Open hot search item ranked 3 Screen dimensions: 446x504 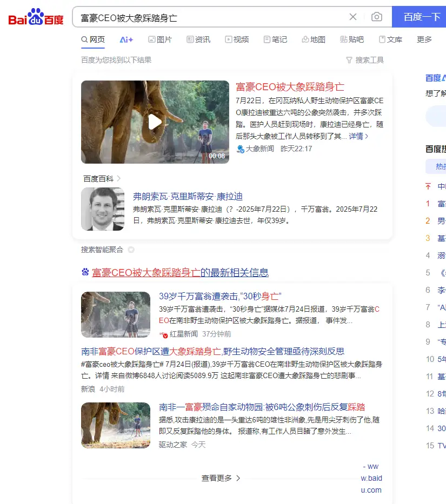pos(436,238)
